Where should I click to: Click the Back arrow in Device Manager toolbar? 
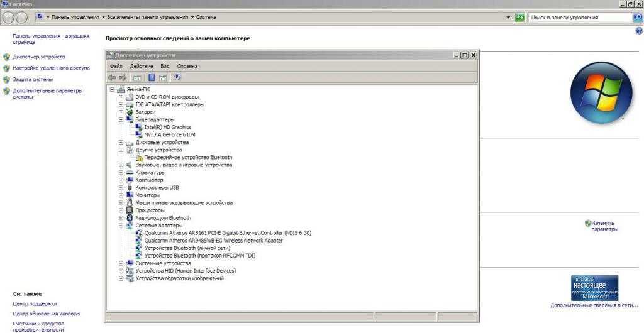[112, 78]
